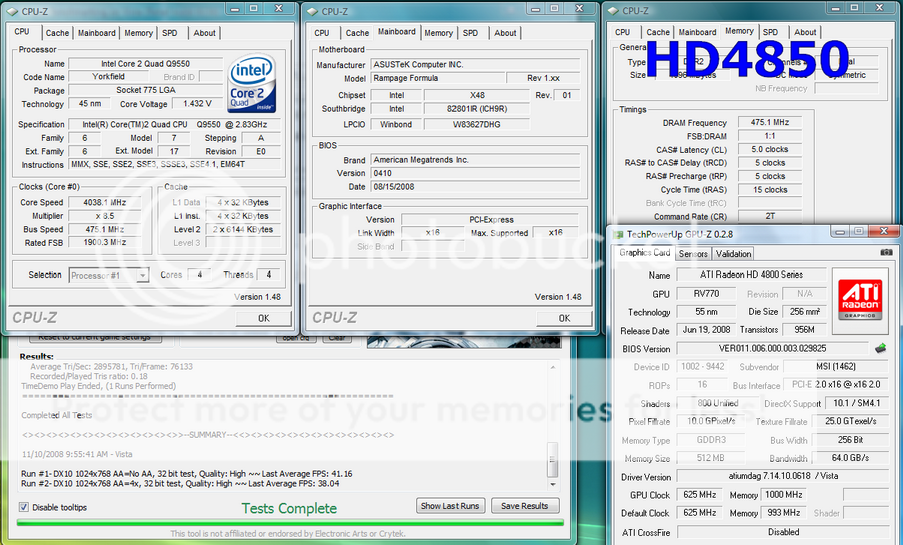Click the BIOS save chip icon in GPU-Z
Screen dimensions: 903x545
[x=880, y=348]
